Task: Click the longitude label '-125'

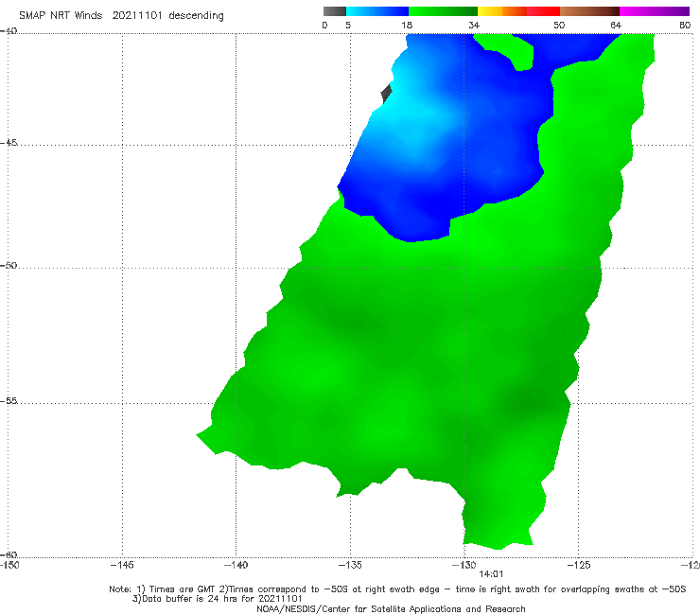Action: pyautogui.click(x=579, y=565)
